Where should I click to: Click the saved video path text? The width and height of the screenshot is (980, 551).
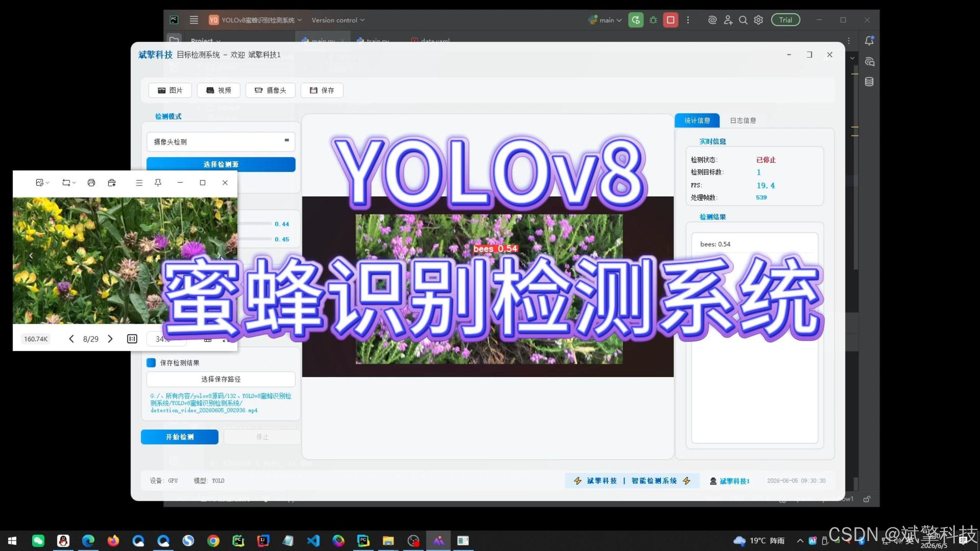coord(220,403)
